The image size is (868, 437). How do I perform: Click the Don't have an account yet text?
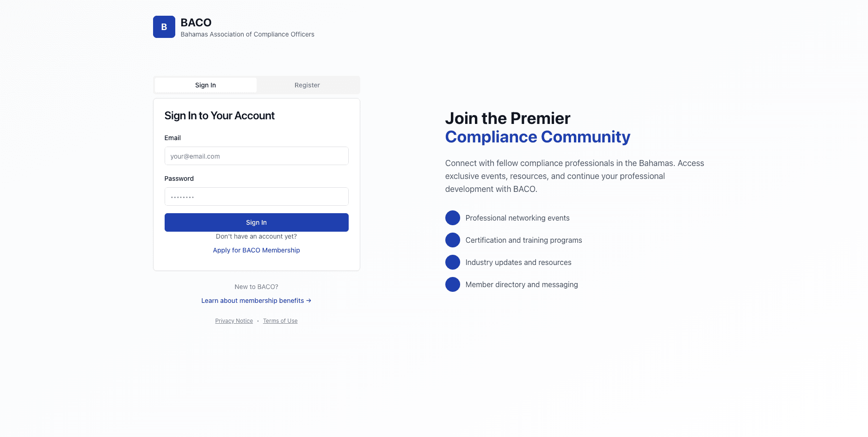(x=256, y=236)
